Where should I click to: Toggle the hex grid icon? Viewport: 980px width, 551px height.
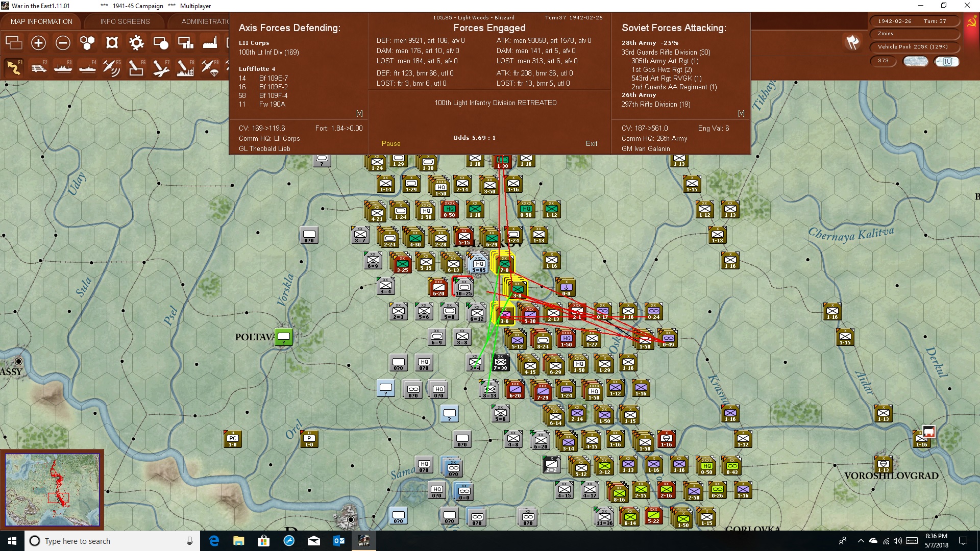(x=87, y=43)
